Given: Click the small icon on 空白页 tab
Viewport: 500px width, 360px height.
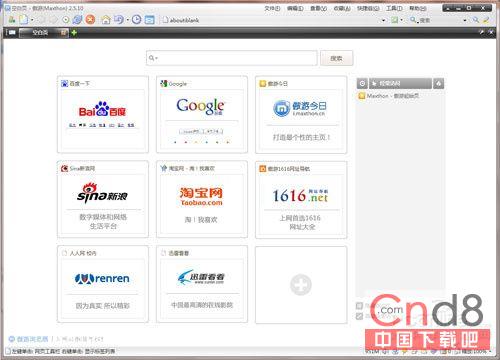Looking at the screenshot, I should [63, 32].
